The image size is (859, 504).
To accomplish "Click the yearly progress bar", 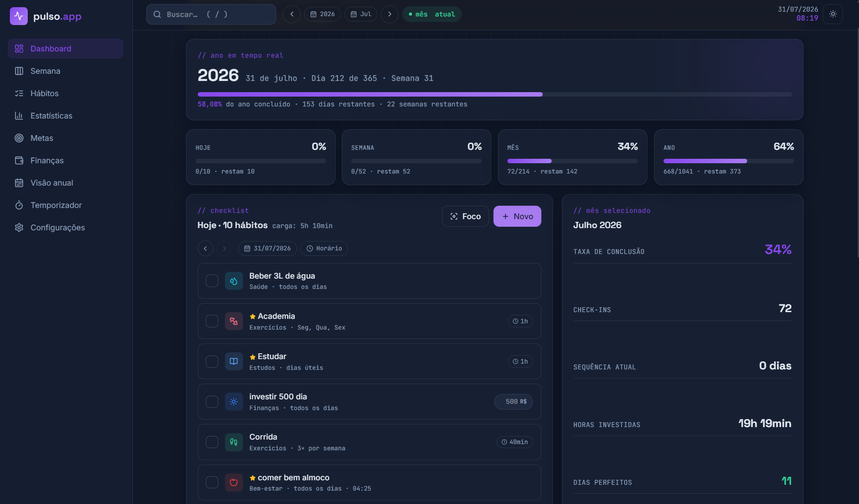I will (495, 94).
